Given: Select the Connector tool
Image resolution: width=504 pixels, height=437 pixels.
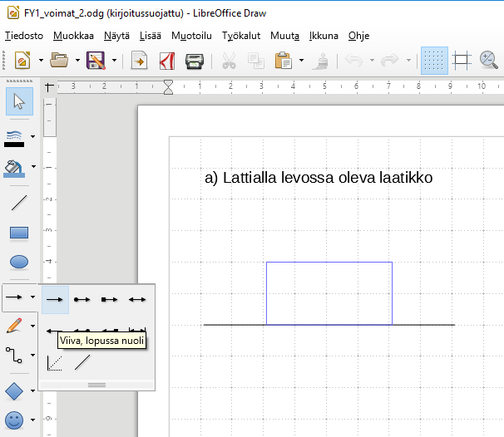Looking at the screenshot, I should click(x=14, y=355).
